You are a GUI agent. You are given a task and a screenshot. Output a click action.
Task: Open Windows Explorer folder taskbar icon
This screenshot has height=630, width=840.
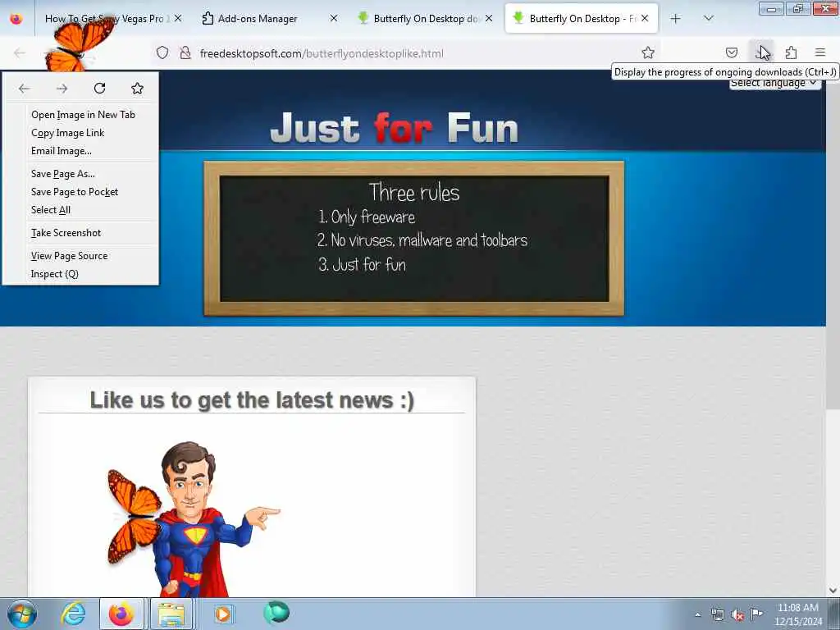[x=171, y=614]
